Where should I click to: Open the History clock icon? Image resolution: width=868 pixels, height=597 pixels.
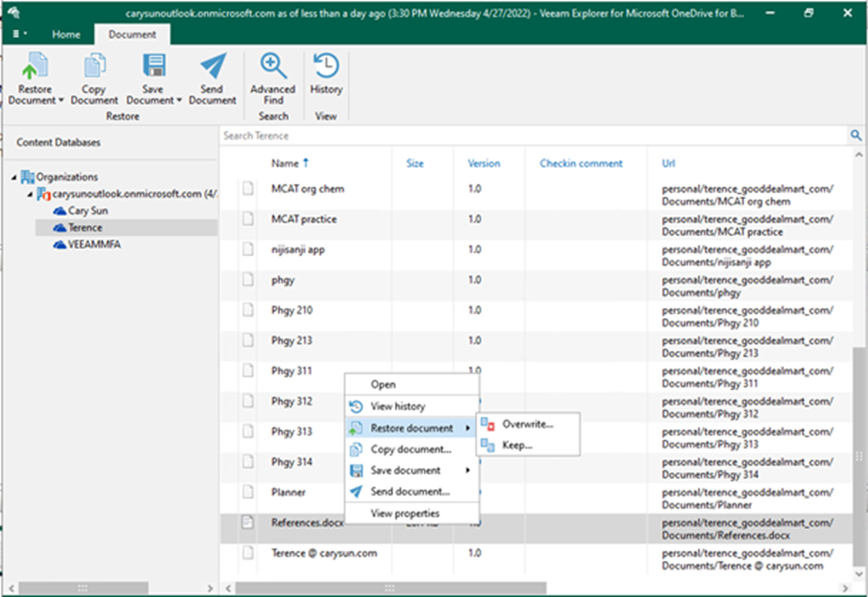(326, 65)
